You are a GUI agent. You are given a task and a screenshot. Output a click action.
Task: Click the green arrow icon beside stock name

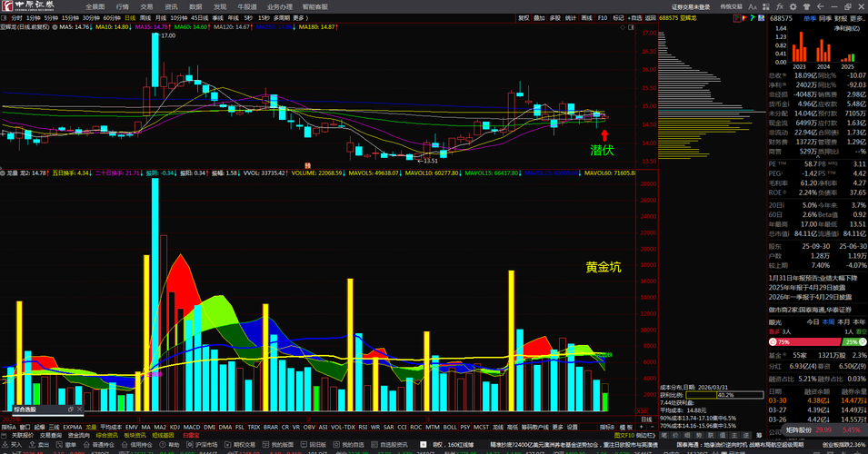753,18
